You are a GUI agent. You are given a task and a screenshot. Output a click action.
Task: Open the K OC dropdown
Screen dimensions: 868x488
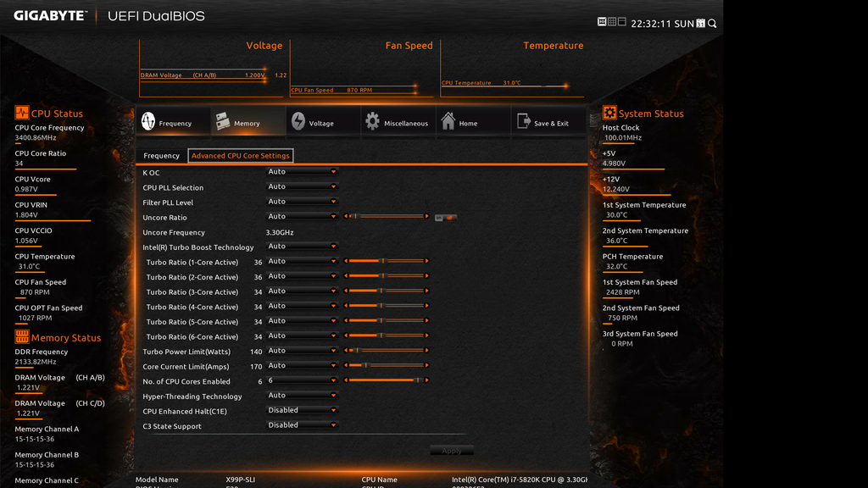point(302,171)
